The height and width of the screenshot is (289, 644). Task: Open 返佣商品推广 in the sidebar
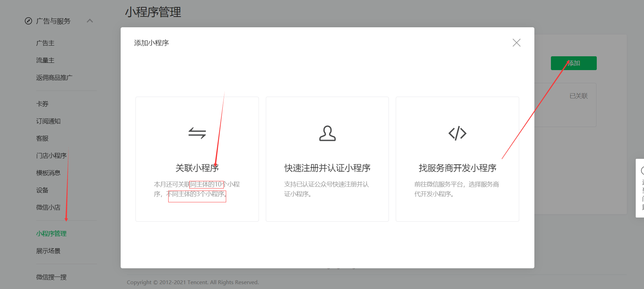(54, 78)
